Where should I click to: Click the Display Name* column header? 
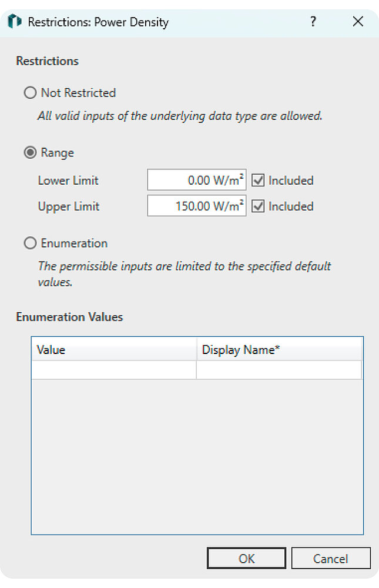[x=279, y=350]
